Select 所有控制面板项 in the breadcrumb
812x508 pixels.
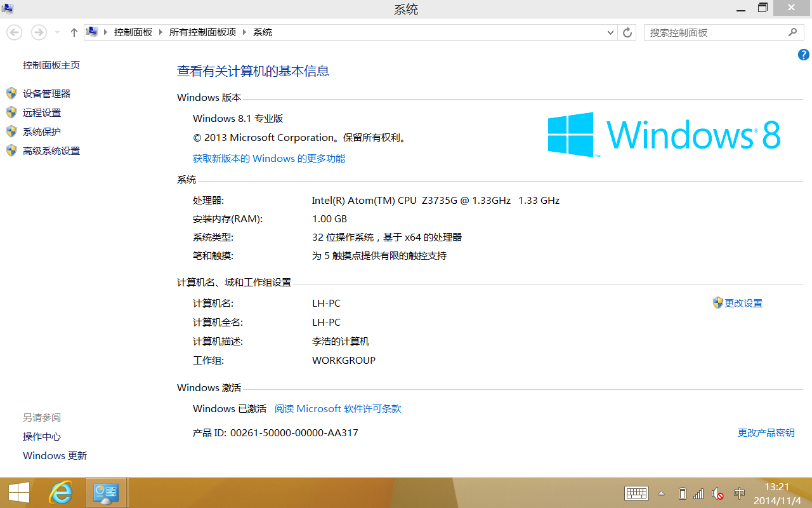click(x=202, y=32)
